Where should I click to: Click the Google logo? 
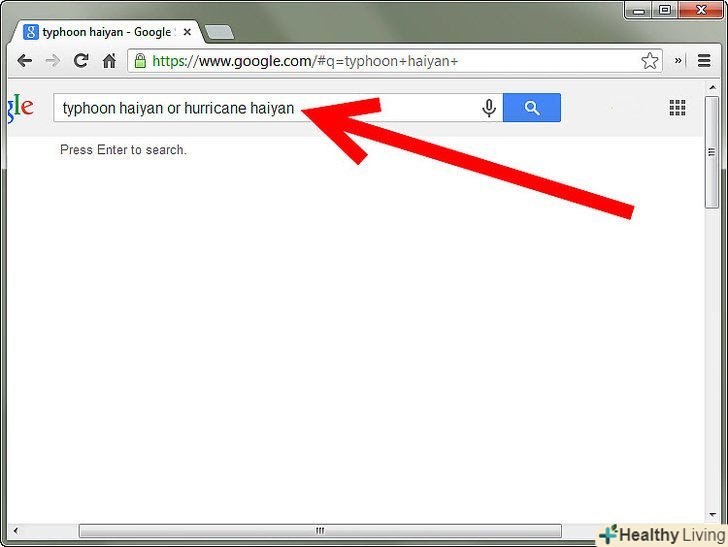click(x=20, y=109)
